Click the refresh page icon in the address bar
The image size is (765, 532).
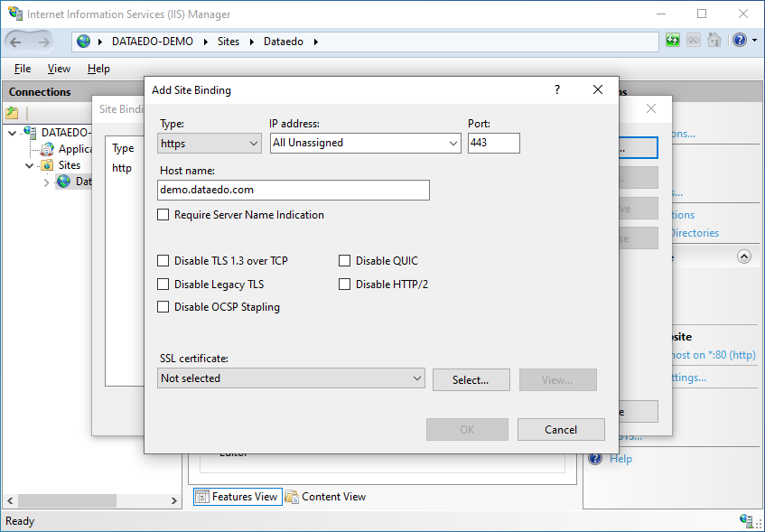pos(673,41)
